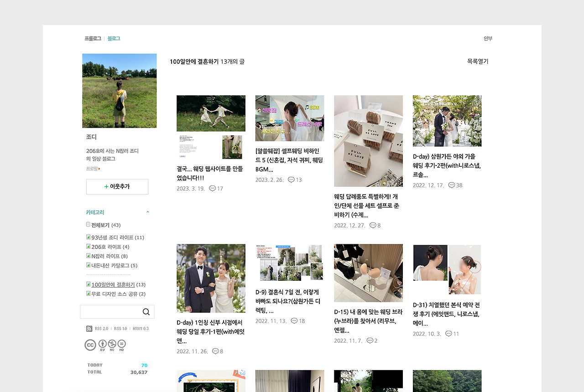Click the icon beside 전체보기 (43)
The width and height of the screenshot is (584, 392).
click(89, 225)
